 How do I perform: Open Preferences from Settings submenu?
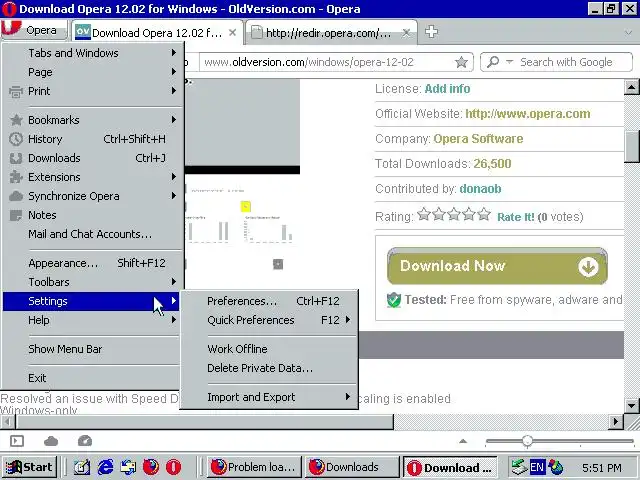click(x=269, y=301)
